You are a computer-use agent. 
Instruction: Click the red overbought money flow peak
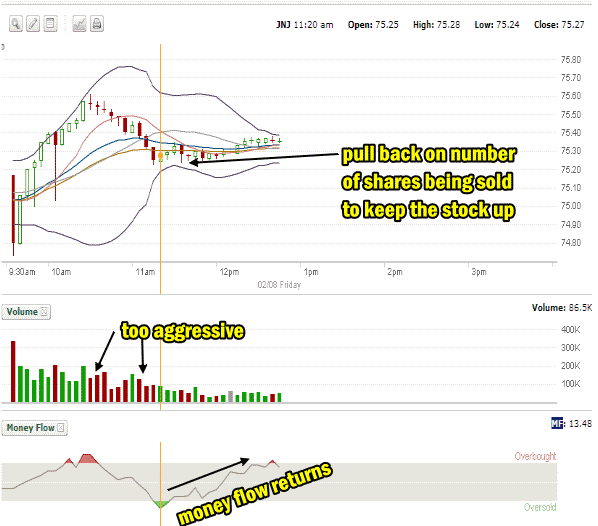[x=88, y=459]
